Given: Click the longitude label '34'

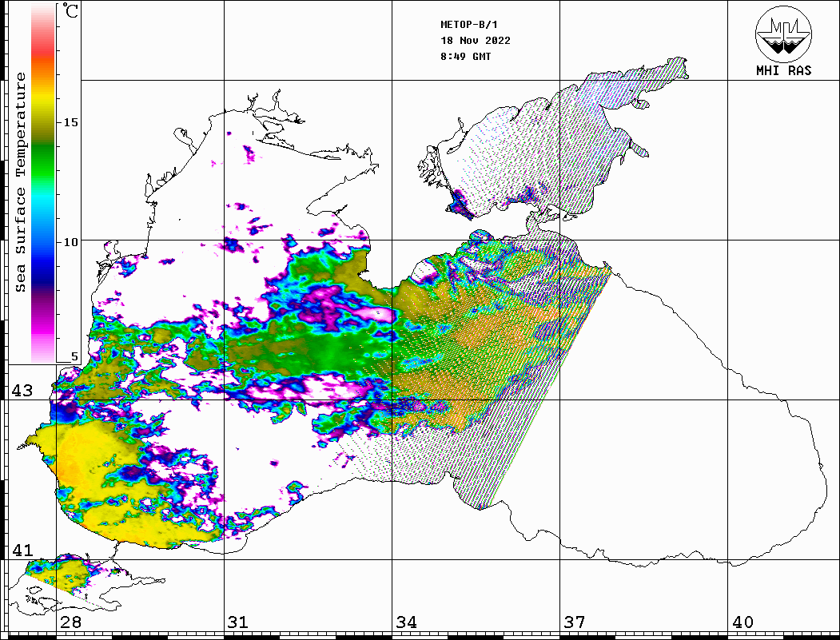Looking at the screenshot, I should [x=406, y=622].
